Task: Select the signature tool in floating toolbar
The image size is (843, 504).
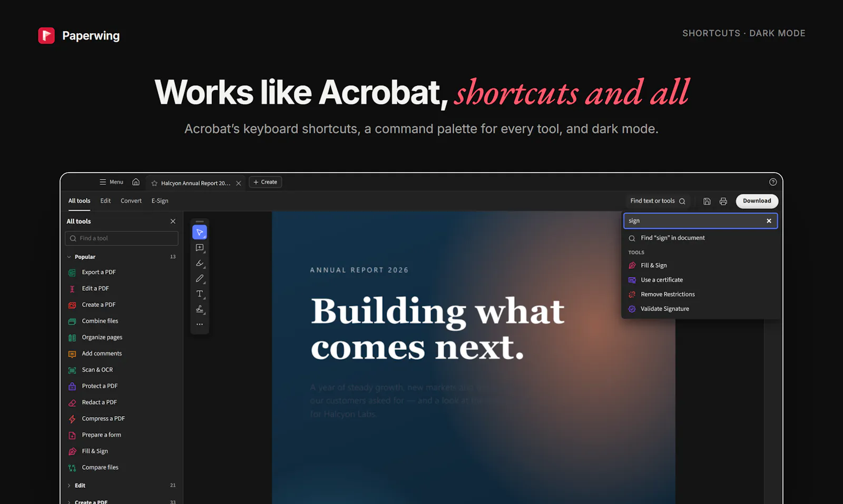Action: pyautogui.click(x=200, y=309)
